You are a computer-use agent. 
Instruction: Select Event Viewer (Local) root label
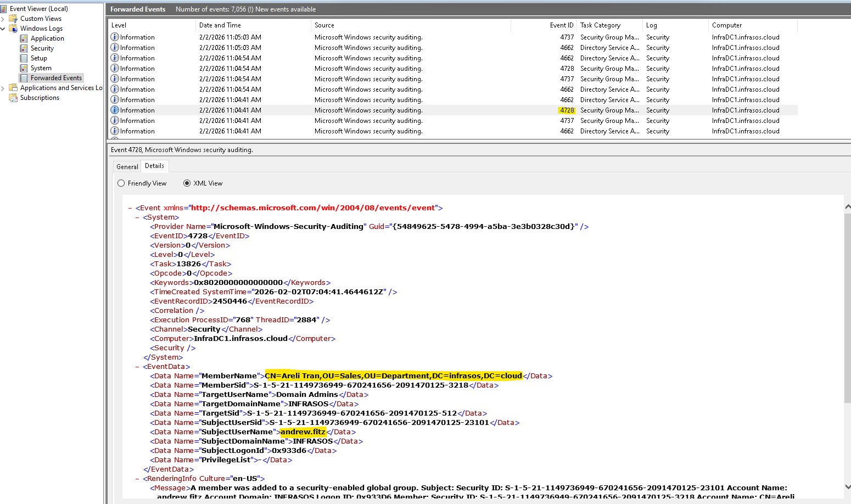pos(39,9)
